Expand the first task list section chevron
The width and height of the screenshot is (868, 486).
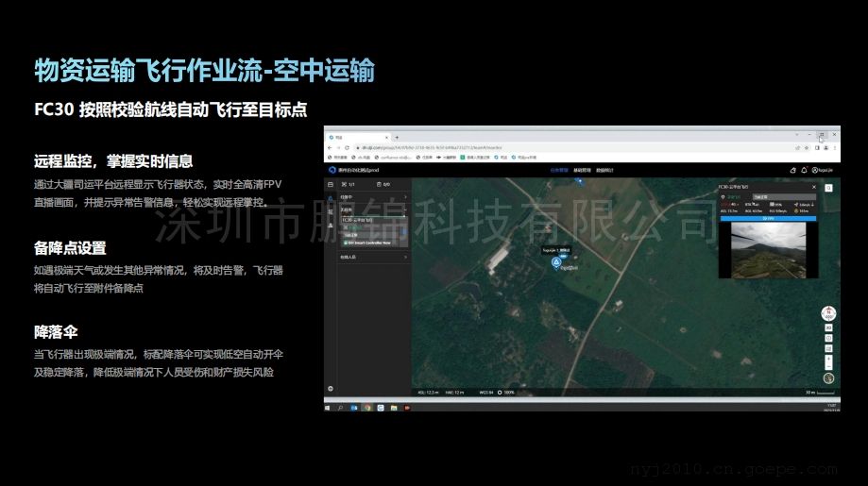[x=406, y=197]
